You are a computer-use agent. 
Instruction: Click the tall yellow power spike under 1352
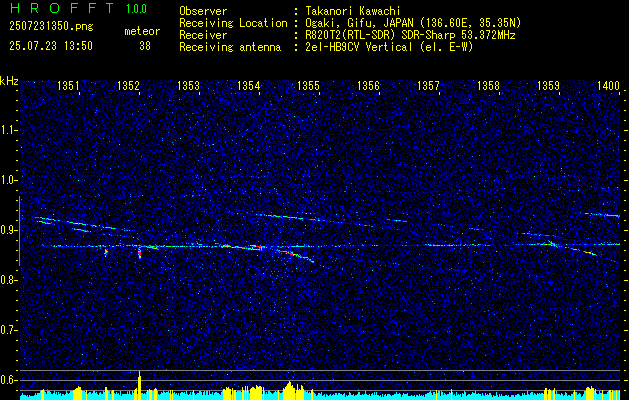pyautogui.click(x=139, y=385)
